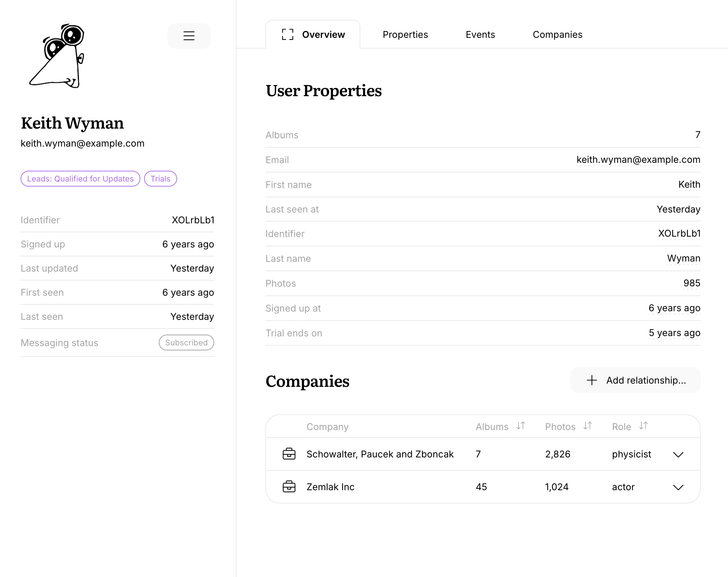
Task: Click the email keith.wyman@example.com in User Properties
Action: pos(638,160)
